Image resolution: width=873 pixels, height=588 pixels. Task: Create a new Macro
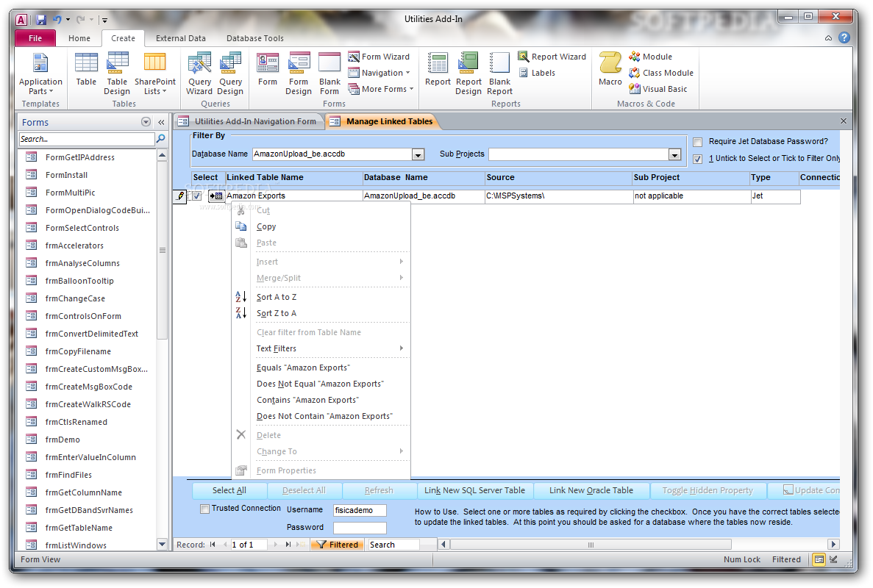click(610, 70)
